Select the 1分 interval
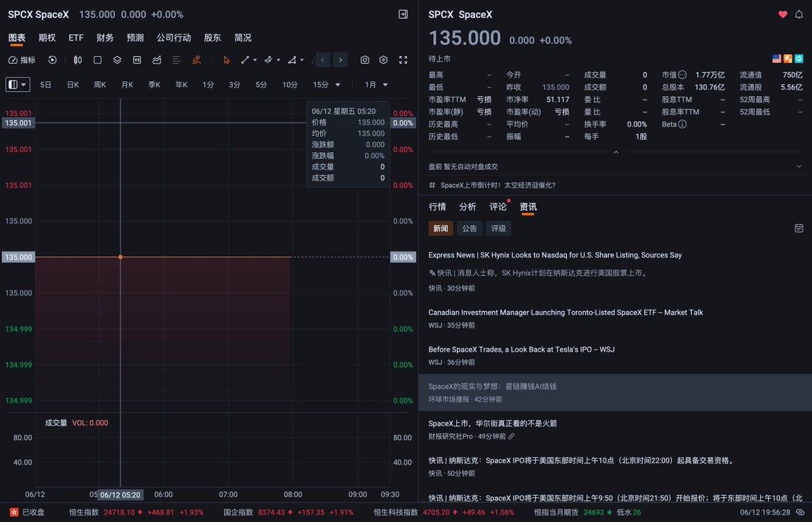 click(208, 85)
